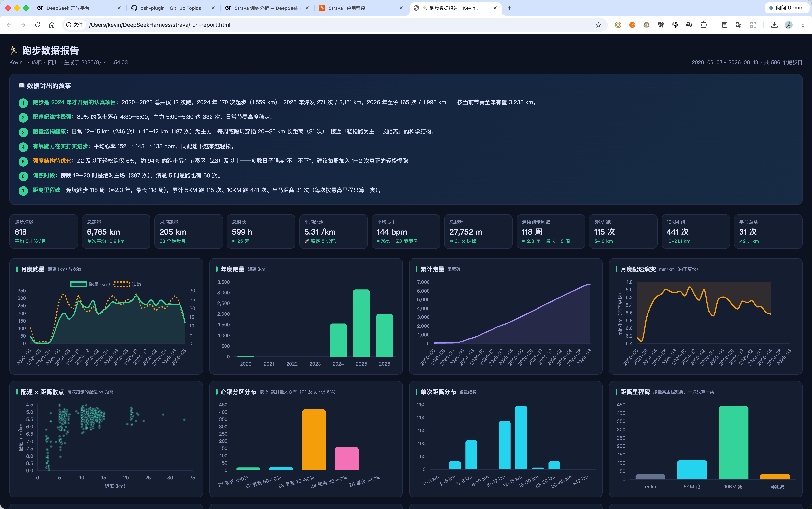Go back to the previous page
This screenshot has width=812, height=509.
(9, 25)
